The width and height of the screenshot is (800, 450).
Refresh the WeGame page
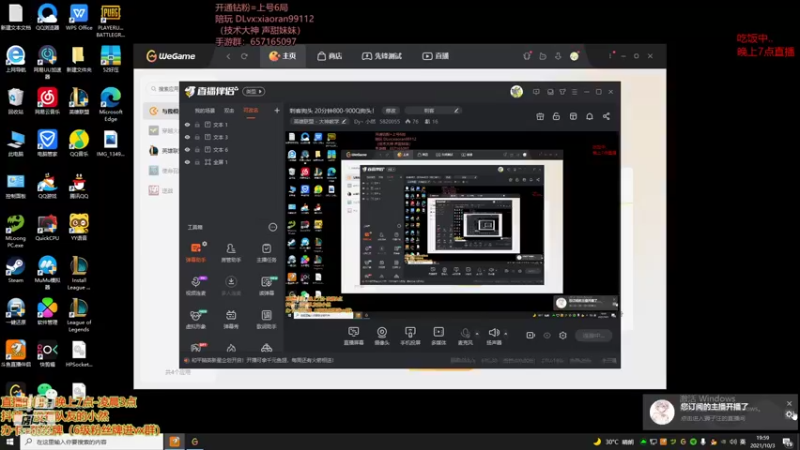coord(244,56)
